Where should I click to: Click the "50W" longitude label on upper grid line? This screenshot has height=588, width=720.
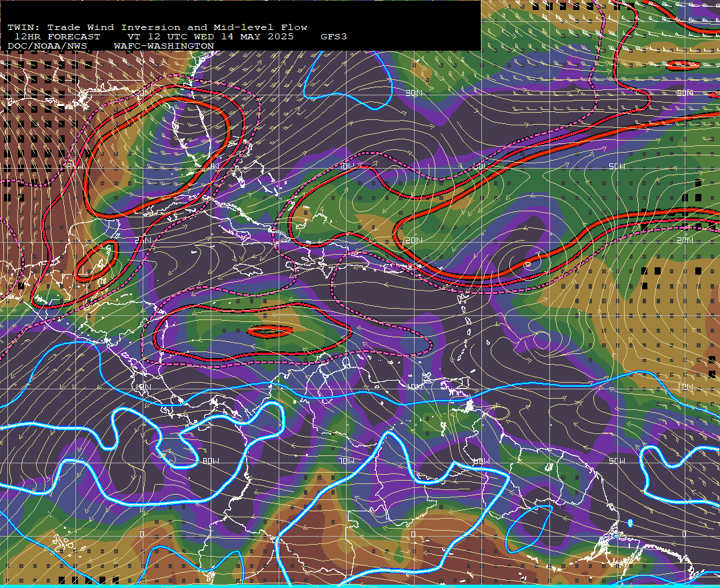click(x=617, y=166)
